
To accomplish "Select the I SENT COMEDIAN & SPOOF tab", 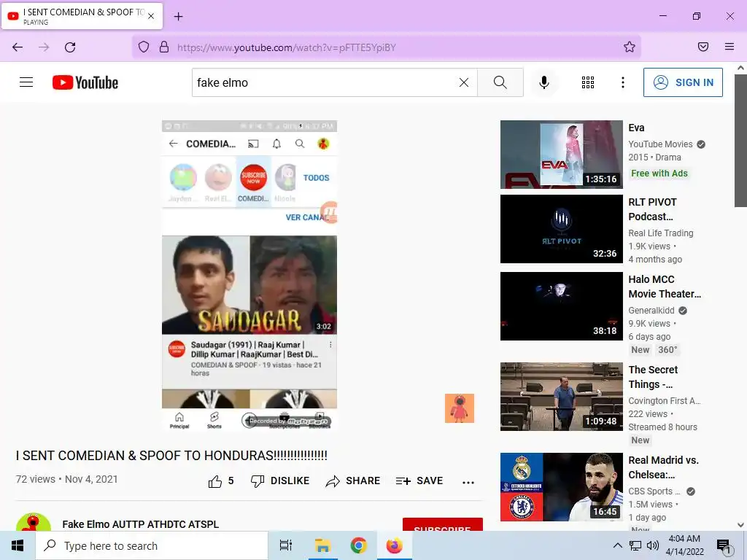I will point(82,16).
